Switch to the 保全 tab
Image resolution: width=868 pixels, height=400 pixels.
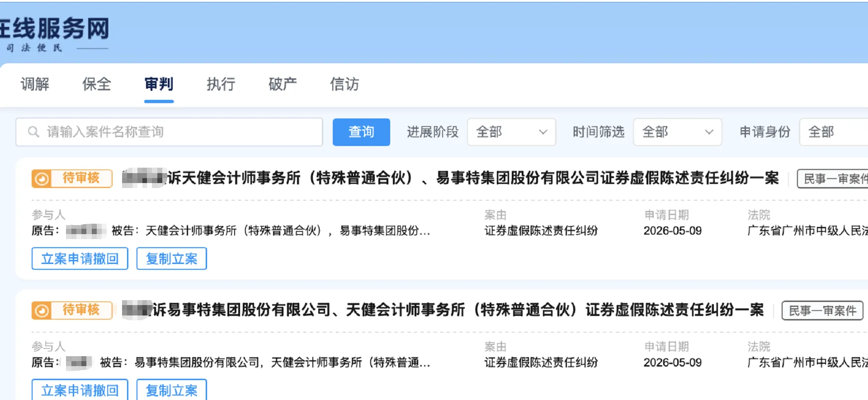[96, 84]
